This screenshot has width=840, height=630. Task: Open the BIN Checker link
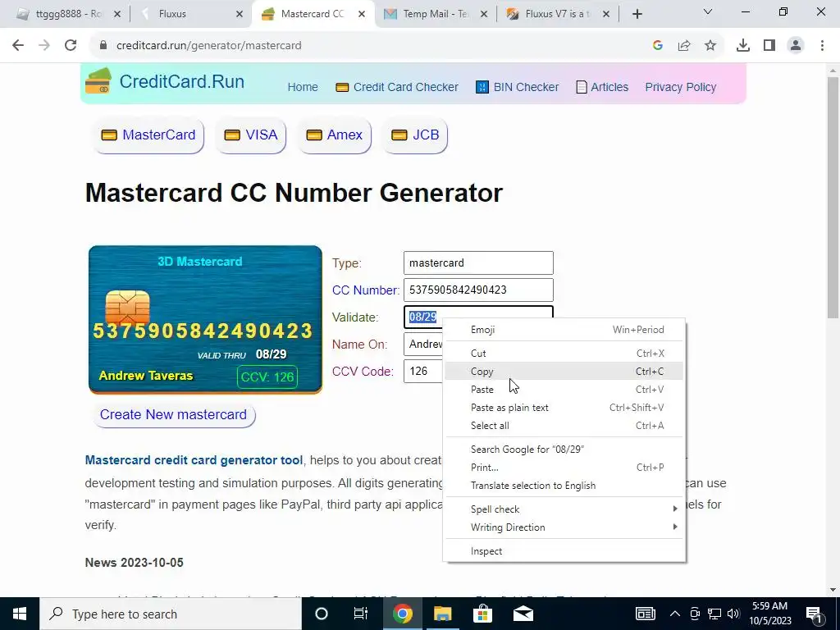tap(518, 87)
